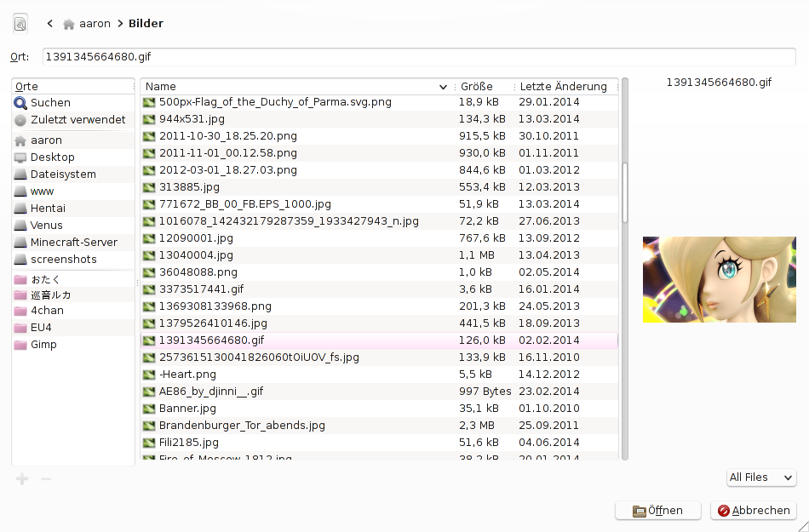809x532 pixels.
Task: Click the Orte places header
Action: click(72, 87)
